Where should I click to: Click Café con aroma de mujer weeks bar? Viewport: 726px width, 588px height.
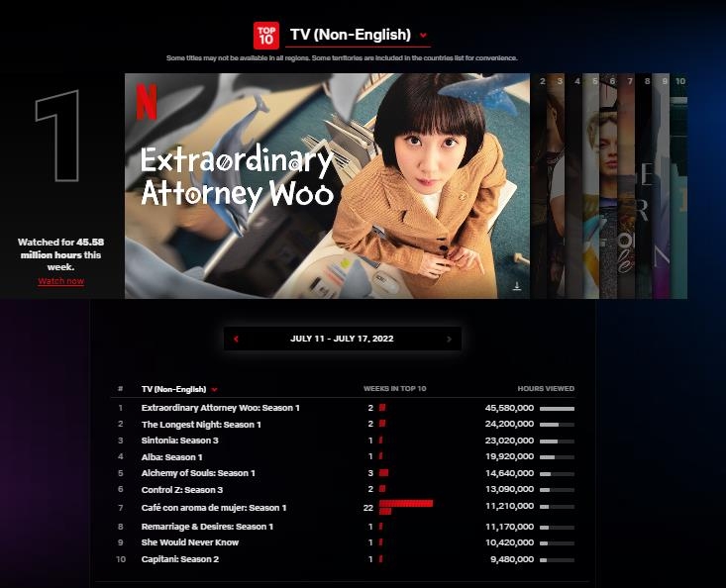(x=405, y=507)
